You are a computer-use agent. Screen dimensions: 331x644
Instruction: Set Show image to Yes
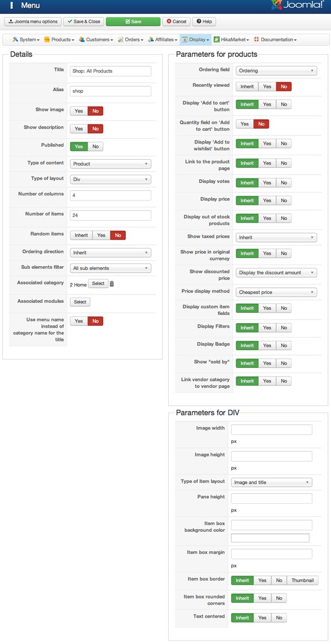pos(79,111)
